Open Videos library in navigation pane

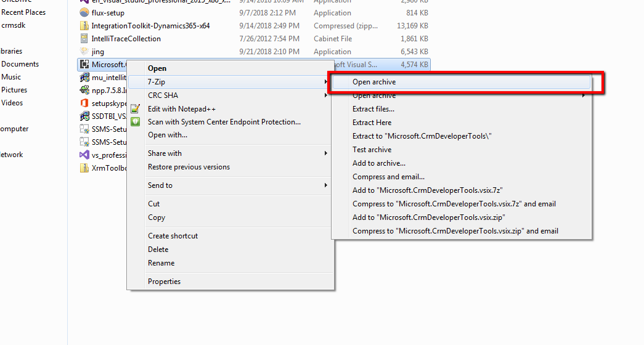pyautogui.click(x=12, y=103)
